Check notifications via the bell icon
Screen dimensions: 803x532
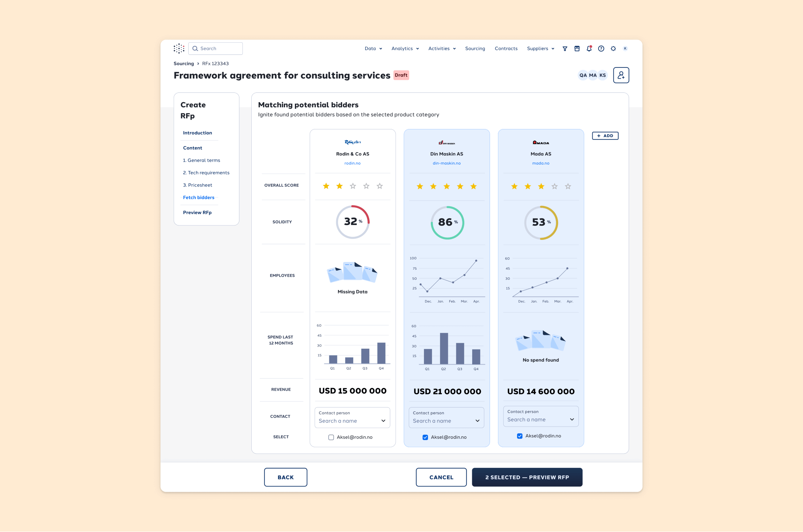coord(589,49)
